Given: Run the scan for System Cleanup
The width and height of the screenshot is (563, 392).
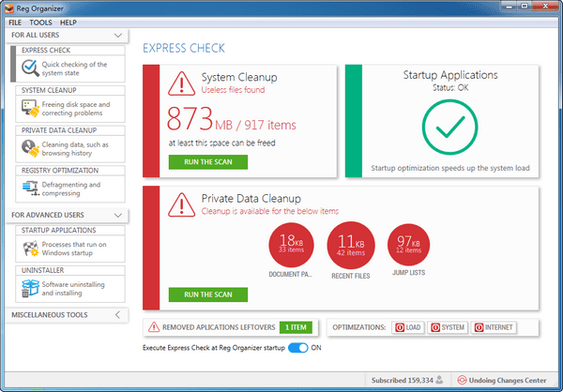Looking at the screenshot, I should pyautogui.click(x=208, y=162).
